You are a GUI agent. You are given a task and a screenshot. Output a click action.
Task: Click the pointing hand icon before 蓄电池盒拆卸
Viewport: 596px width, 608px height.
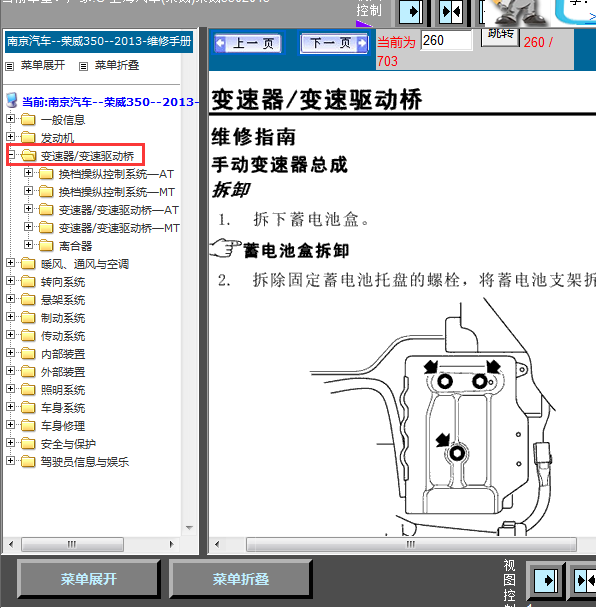click(225, 248)
